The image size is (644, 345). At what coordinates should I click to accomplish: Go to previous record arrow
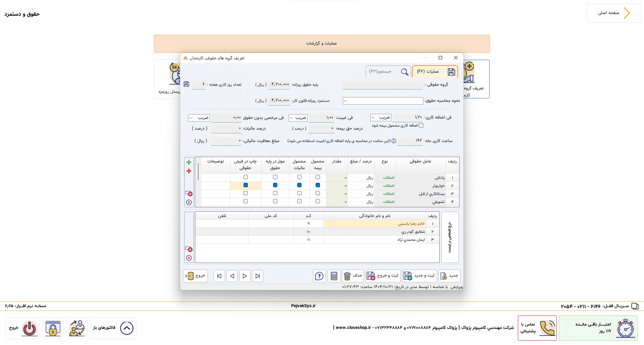click(x=232, y=276)
